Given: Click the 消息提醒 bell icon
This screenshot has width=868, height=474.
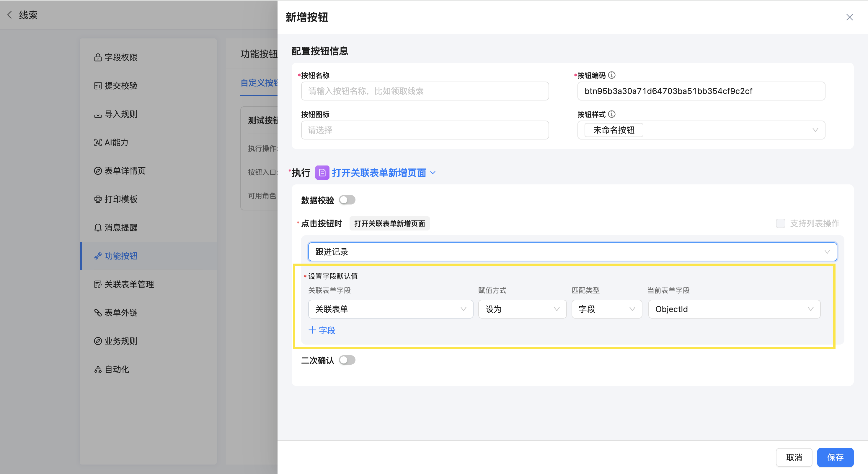Looking at the screenshot, I should (98, 228).
